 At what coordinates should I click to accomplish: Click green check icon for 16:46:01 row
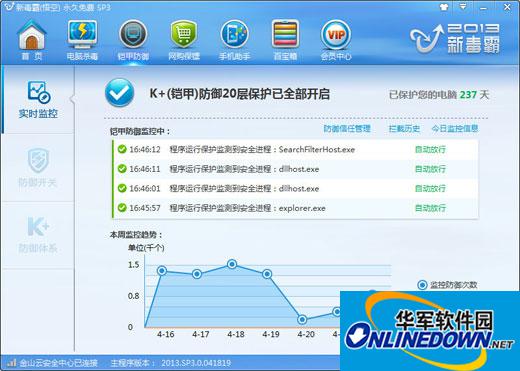click(122, 188)
